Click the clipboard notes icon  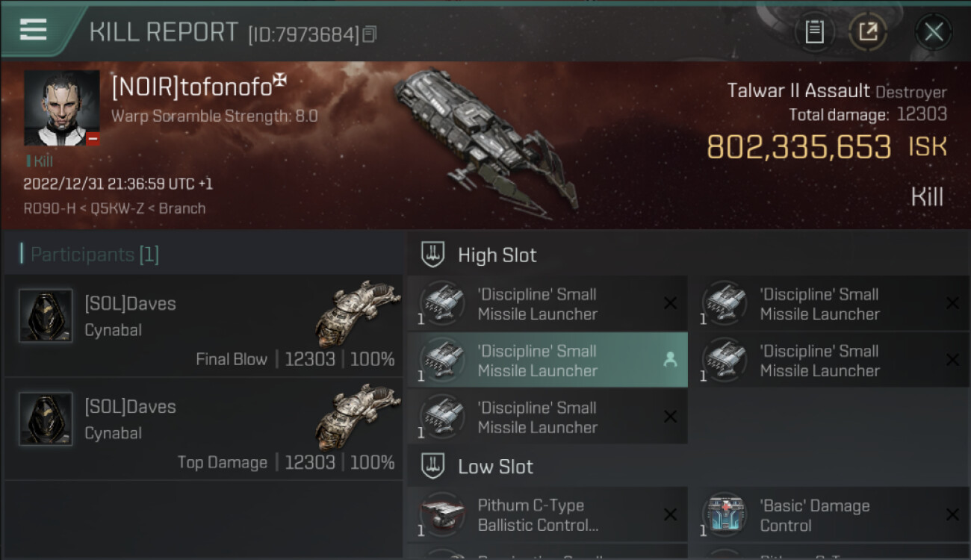coord(814,32)
